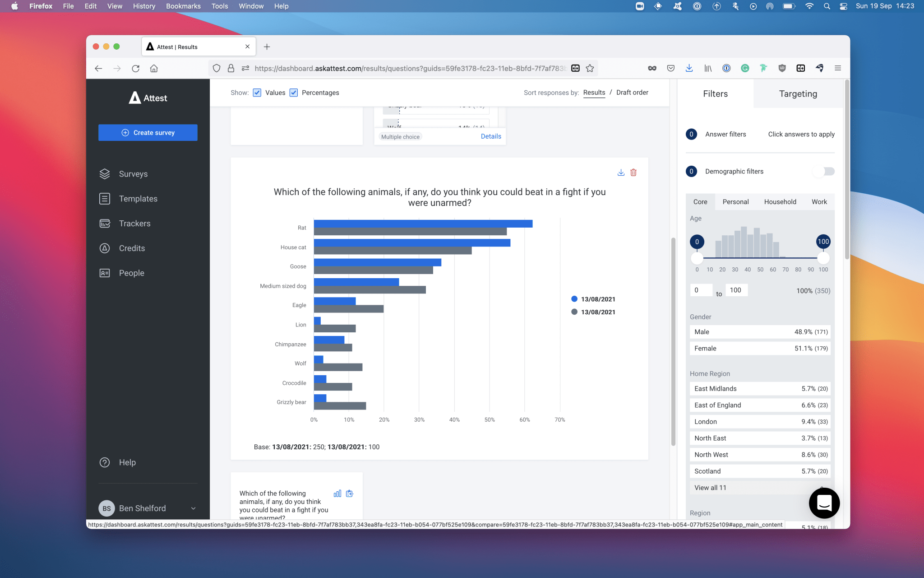Screen dimensions: 924x578
Task: Go back with the browser back arrow
Action: 98,68
